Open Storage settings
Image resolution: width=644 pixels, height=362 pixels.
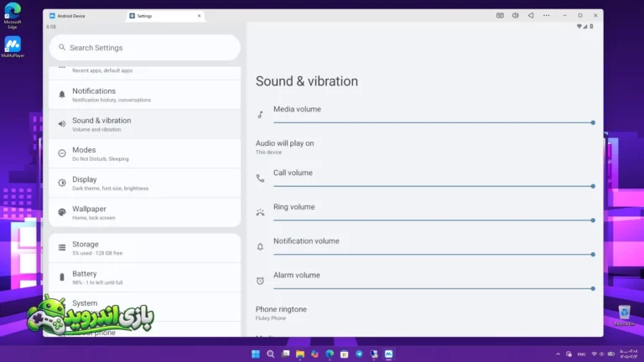point(144,248)
